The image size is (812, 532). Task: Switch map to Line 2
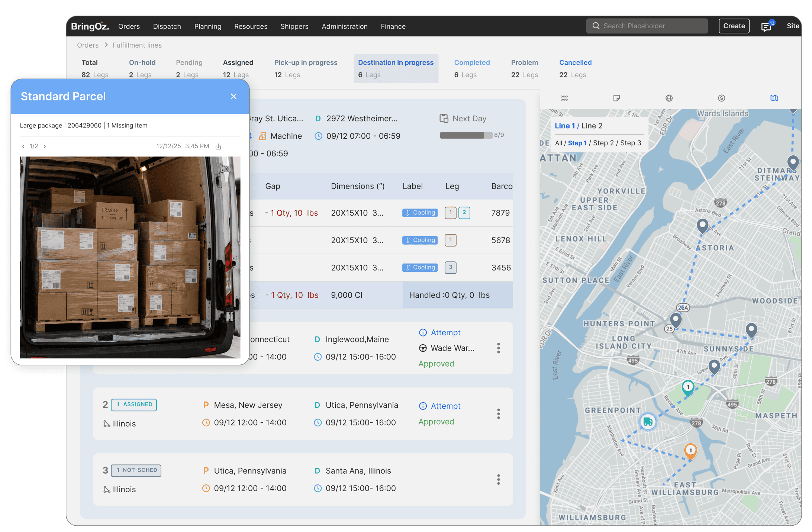coord(592,126)
